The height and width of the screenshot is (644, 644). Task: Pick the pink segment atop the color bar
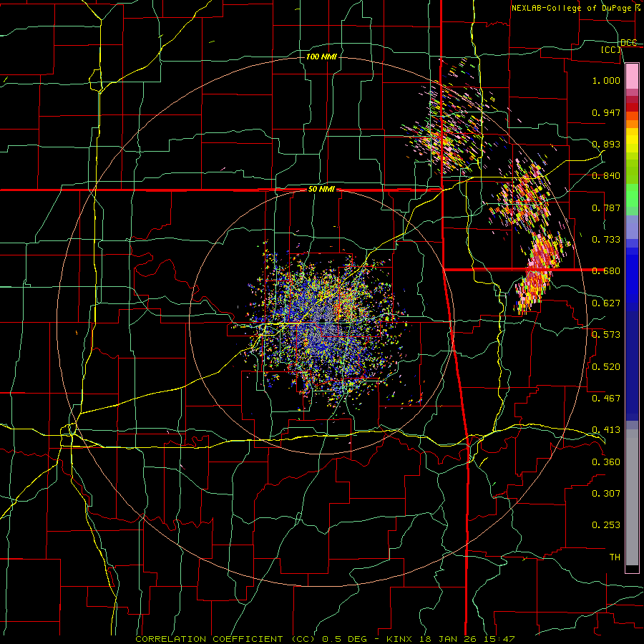tap(632, 76)
